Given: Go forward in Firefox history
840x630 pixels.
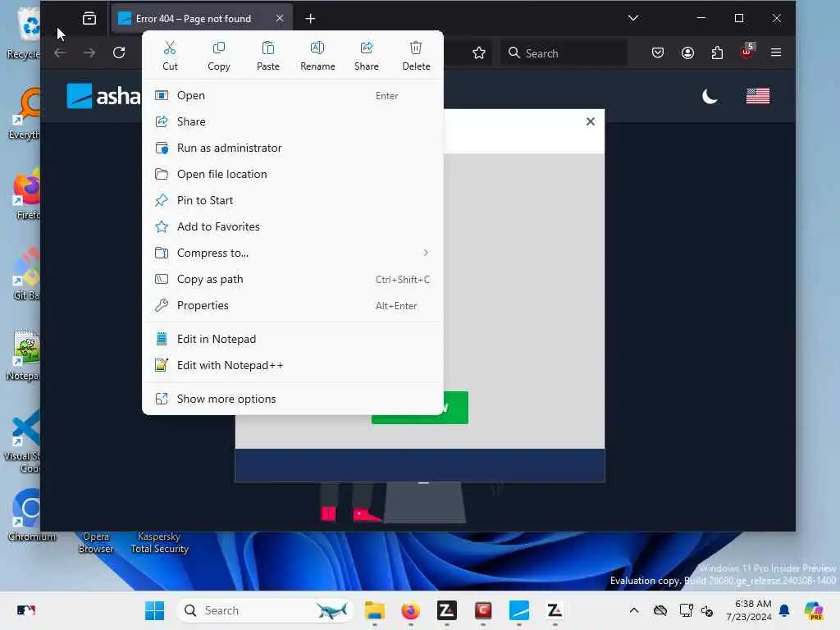Looking at the screenshot, I should click(x=89, y=52).
